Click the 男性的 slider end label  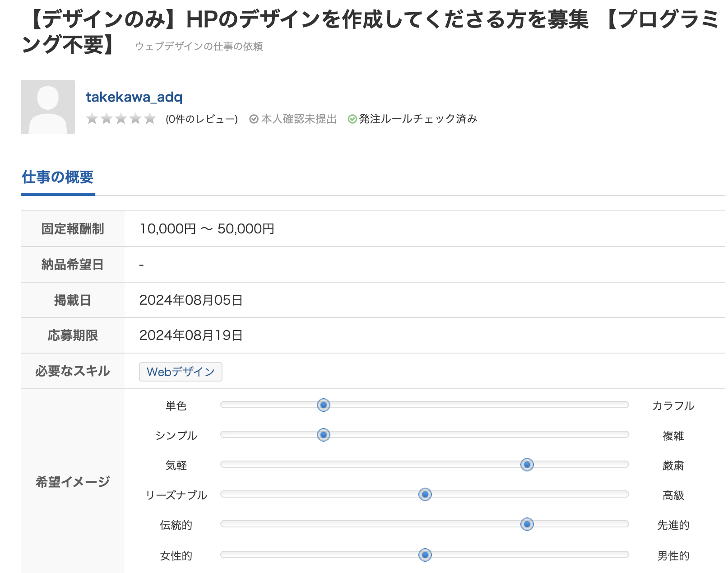(673, 556)
